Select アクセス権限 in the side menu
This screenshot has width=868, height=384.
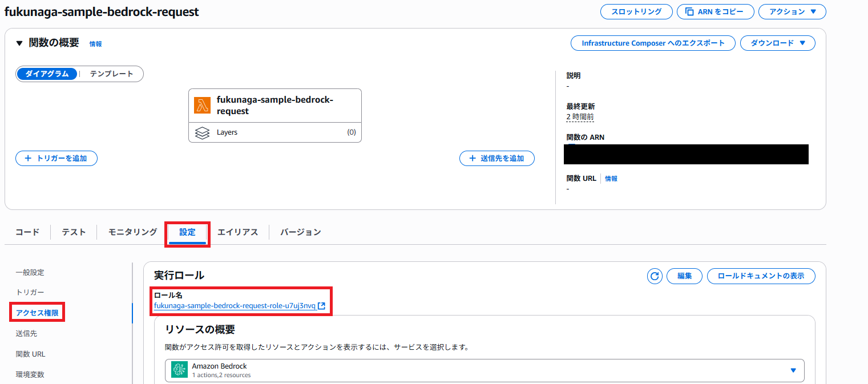tap(37, 313)
